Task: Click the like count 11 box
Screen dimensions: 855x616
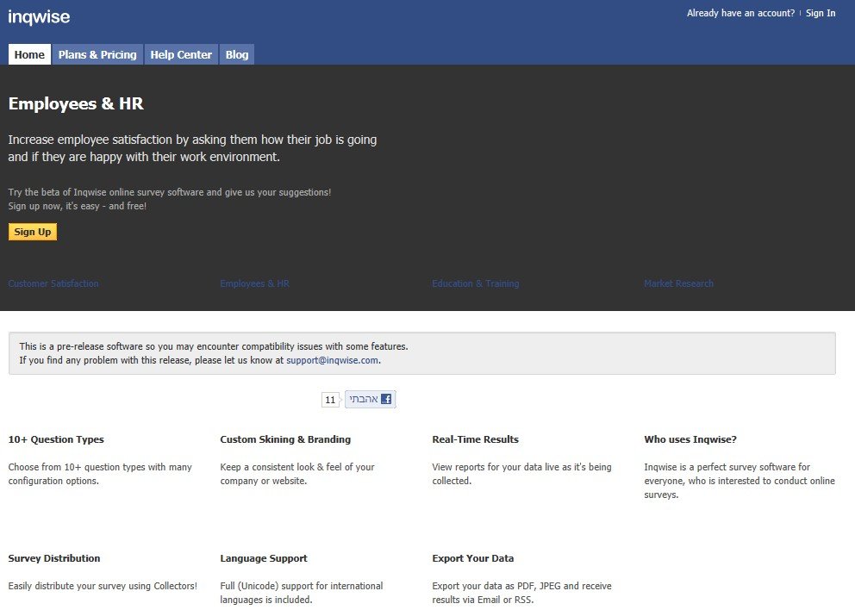Action: [330, 400]
